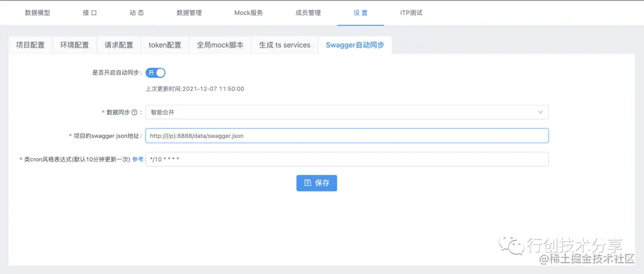Click the 是否开启自动同步 label
Screen dimensions: 644x274
[x=117, y=73]
